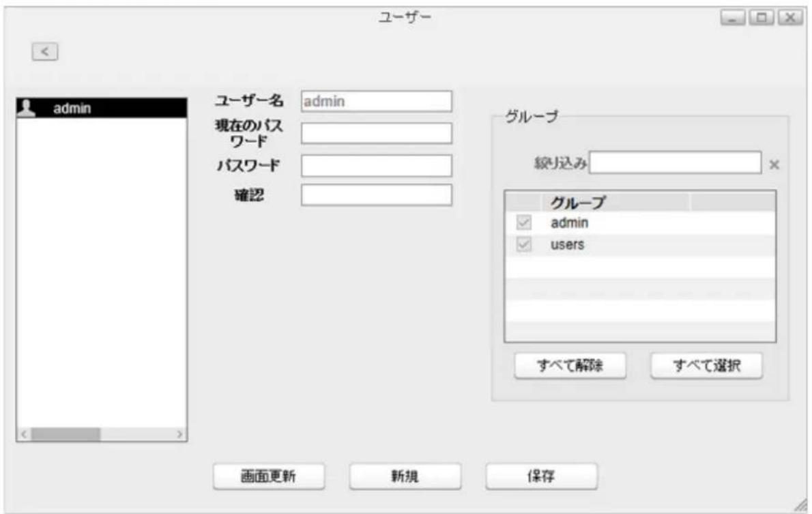This screenshot has width=812, height=514.
Task: Click the user list scroll right arrow
Action: 179,434
